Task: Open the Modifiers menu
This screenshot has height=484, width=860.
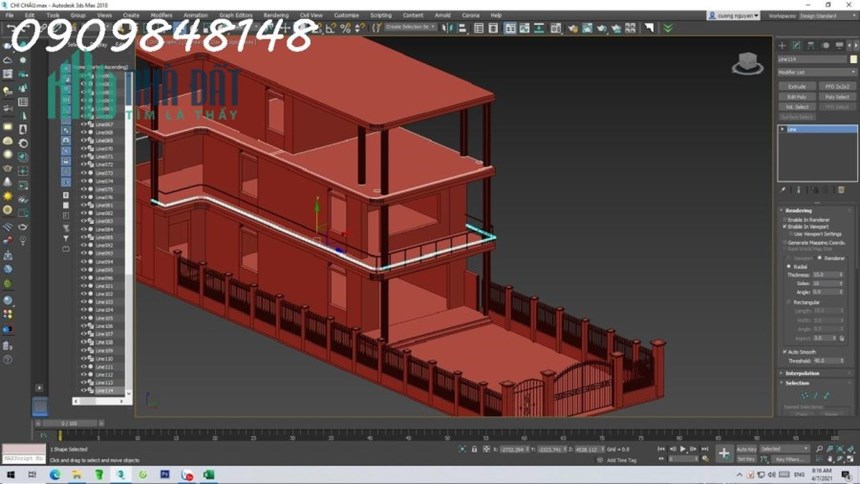Action: (x=161, y=15)
